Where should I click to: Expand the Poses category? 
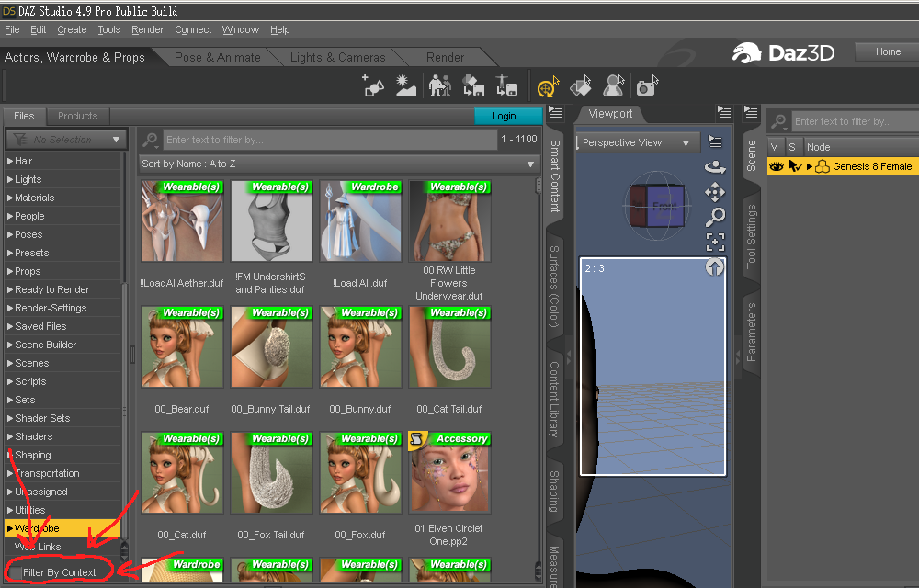coord(10,234)
